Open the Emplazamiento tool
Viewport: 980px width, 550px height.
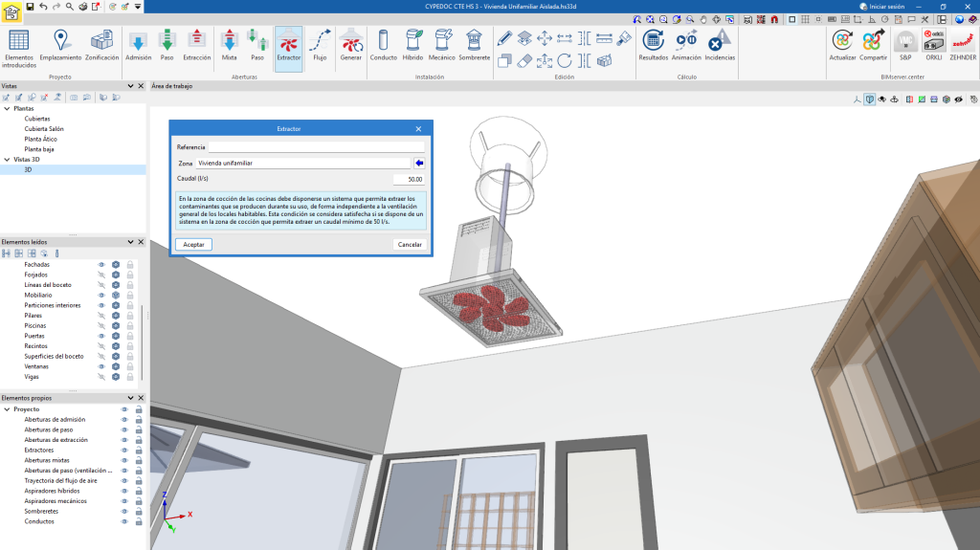click(x=60, y=45)
